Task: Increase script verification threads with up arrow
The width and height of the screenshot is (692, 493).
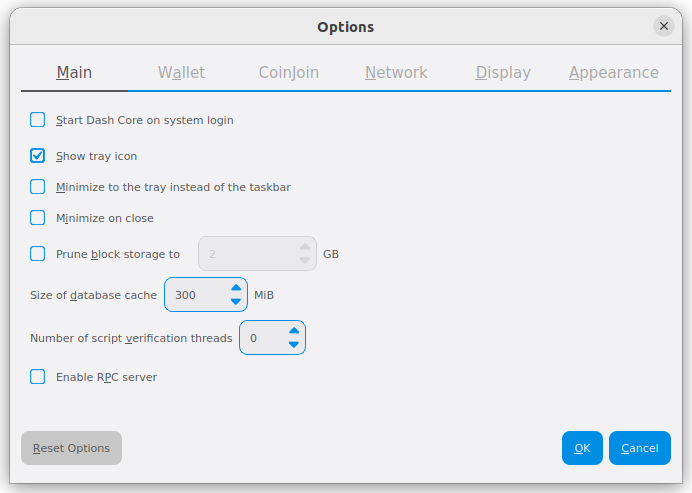Action: pos(293,331)
